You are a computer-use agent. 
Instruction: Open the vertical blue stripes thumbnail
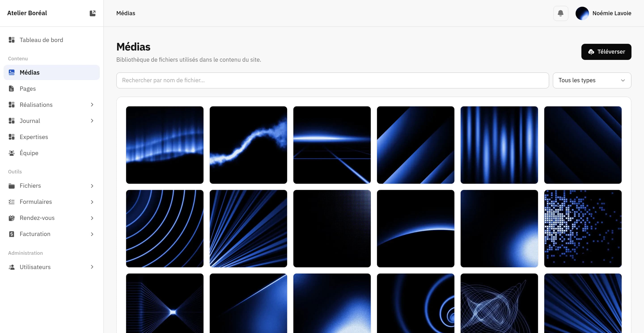point(499,145)
